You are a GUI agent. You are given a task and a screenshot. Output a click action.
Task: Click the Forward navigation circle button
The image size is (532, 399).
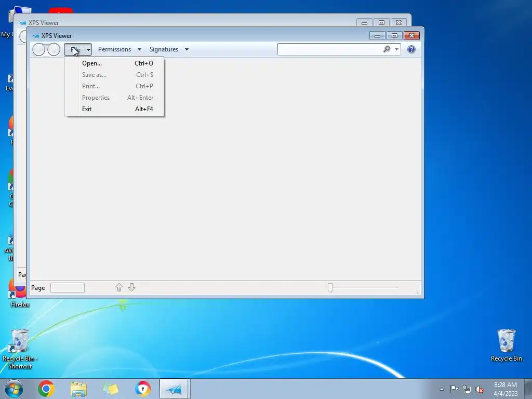[54, 49]
